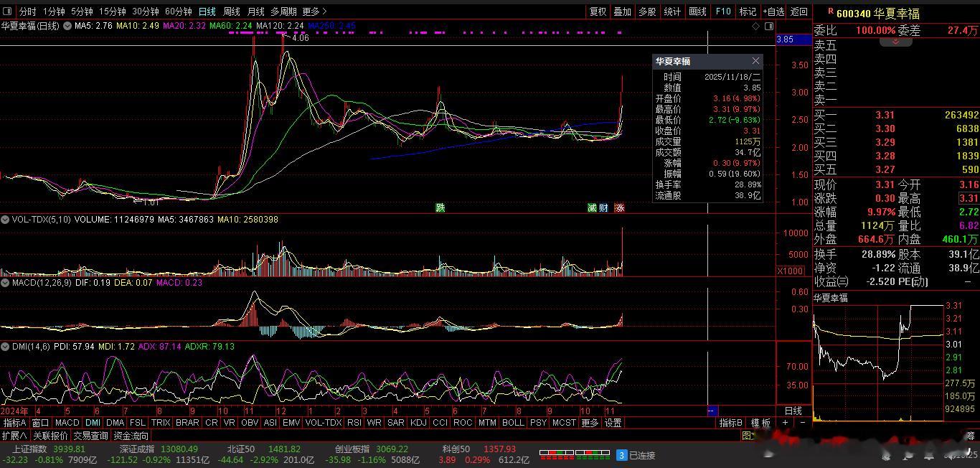Toggle the left sidebar panel icon
The image size is (980, 468).
8,11
